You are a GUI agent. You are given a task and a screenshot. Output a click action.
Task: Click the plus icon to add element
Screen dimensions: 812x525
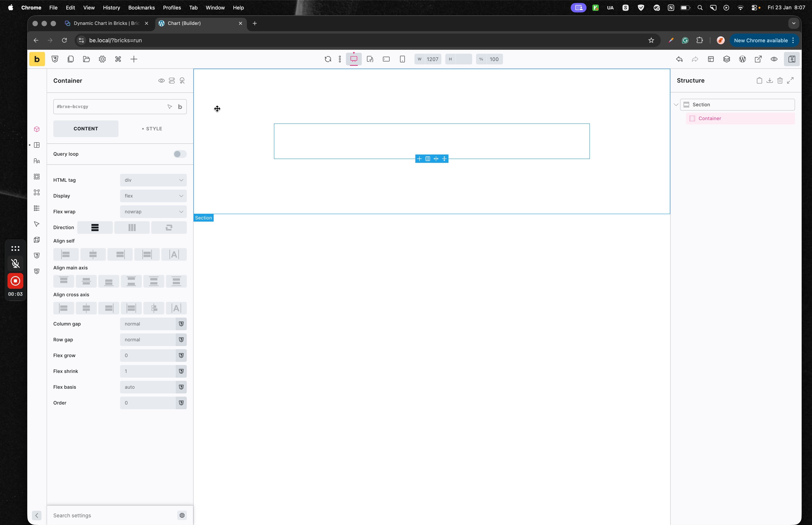tap(134, 59)
